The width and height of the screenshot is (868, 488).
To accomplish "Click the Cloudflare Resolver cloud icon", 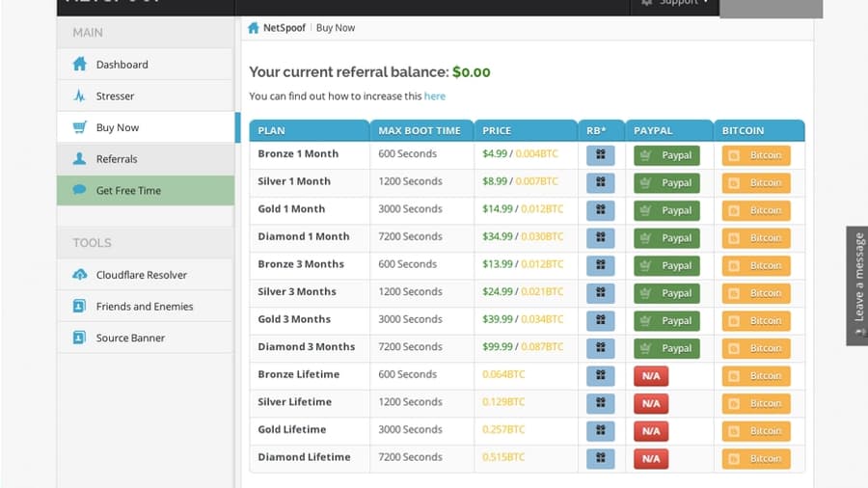I will click(x=80, y=275).
